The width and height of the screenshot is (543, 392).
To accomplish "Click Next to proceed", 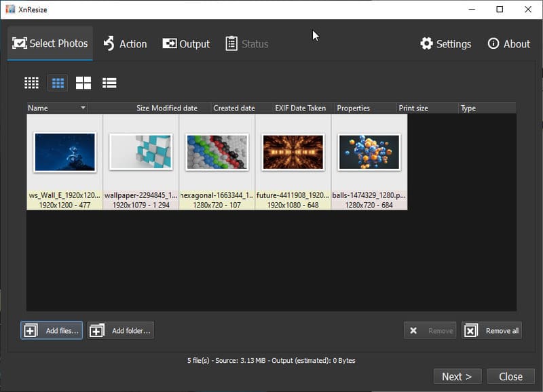I will (457, 376).
